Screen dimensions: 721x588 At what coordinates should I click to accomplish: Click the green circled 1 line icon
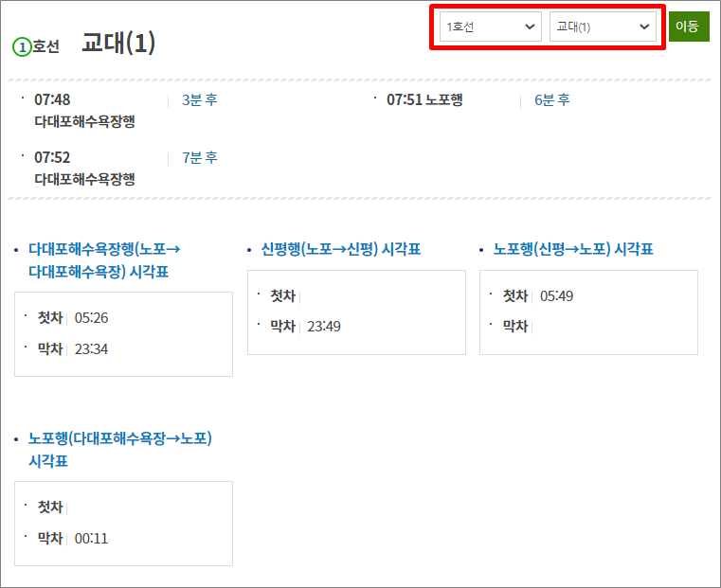tap(22, 46)
